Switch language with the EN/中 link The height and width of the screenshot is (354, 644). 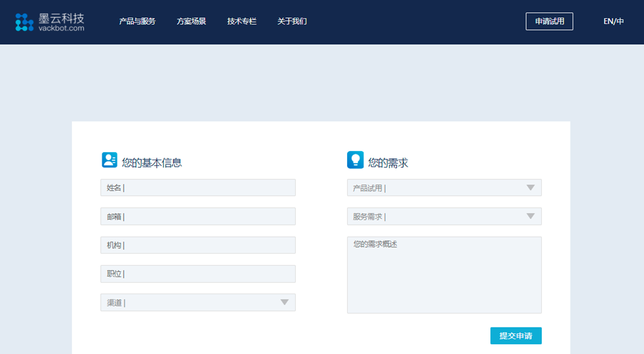click(x=614, y=21)
